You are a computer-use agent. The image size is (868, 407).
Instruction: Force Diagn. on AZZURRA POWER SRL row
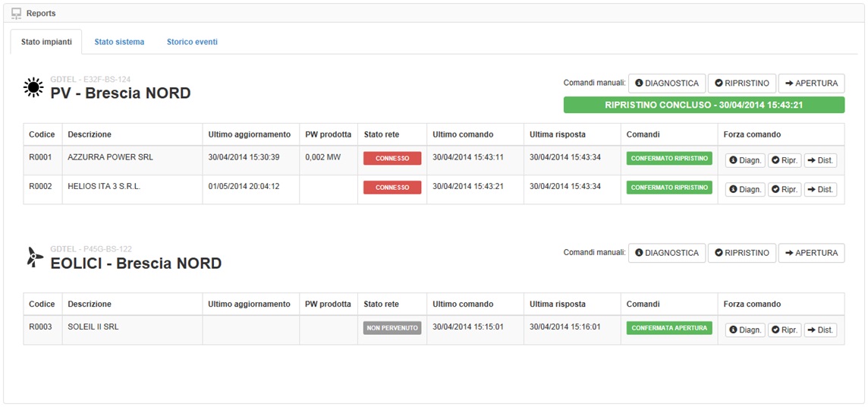745,160
